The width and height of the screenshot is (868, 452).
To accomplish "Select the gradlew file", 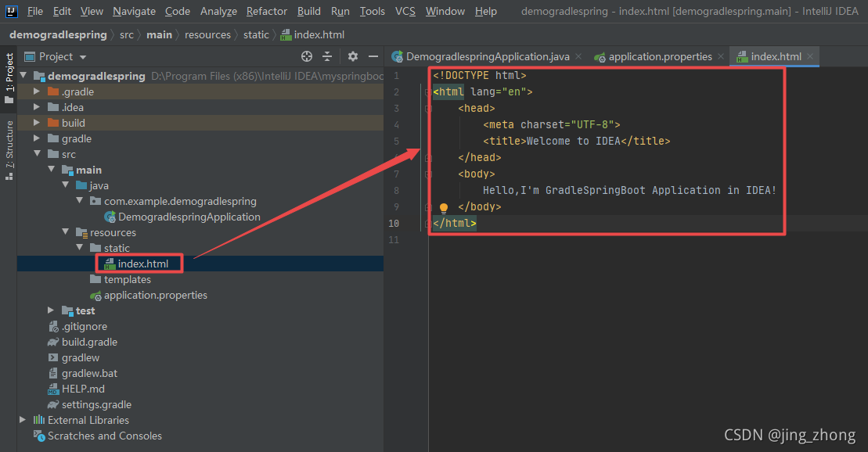I will coord(81,357).
